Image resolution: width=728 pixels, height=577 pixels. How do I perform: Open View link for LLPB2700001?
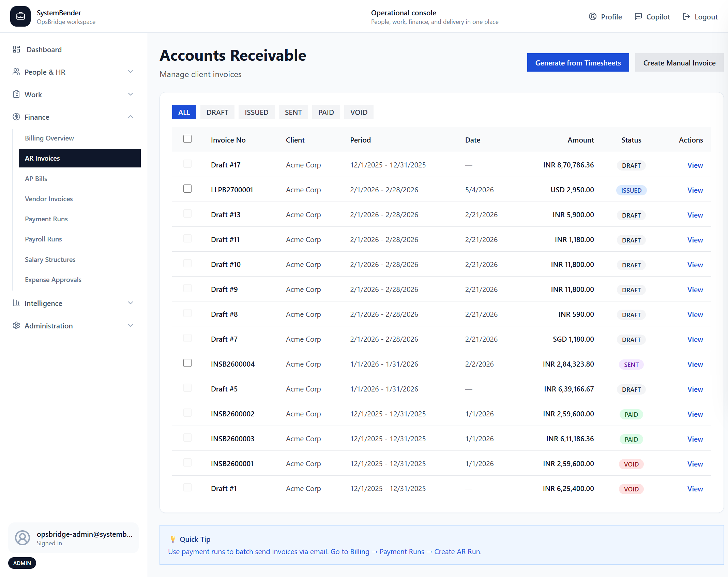click(x=695, y=190)
